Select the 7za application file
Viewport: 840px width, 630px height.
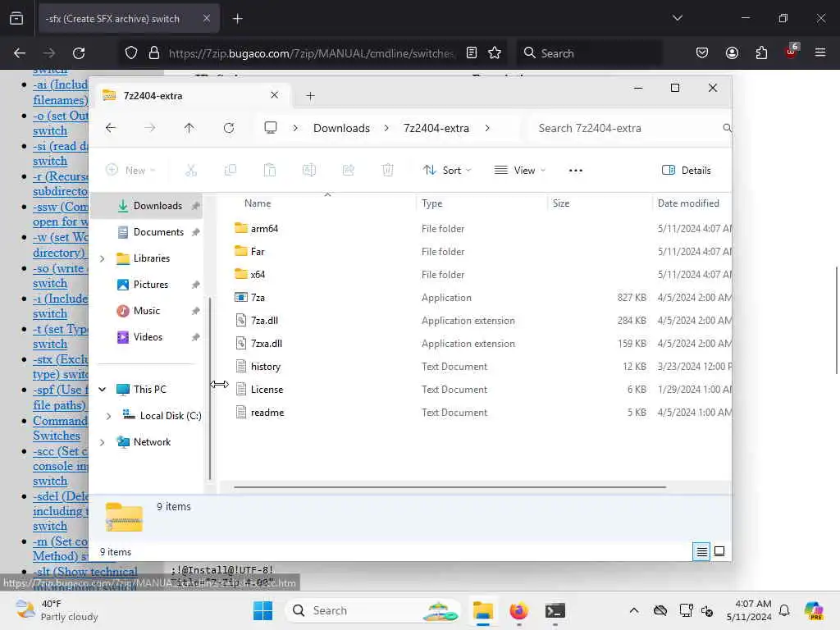257,298
